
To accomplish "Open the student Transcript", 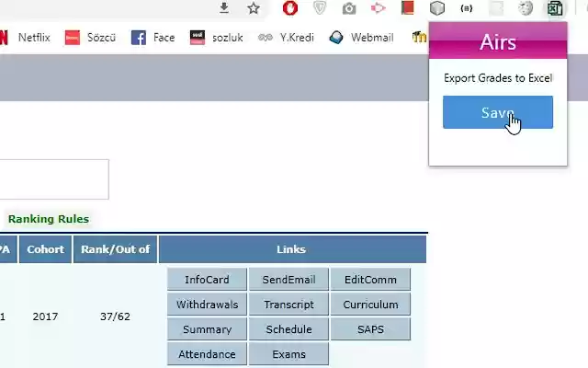I will click(288, 305).
